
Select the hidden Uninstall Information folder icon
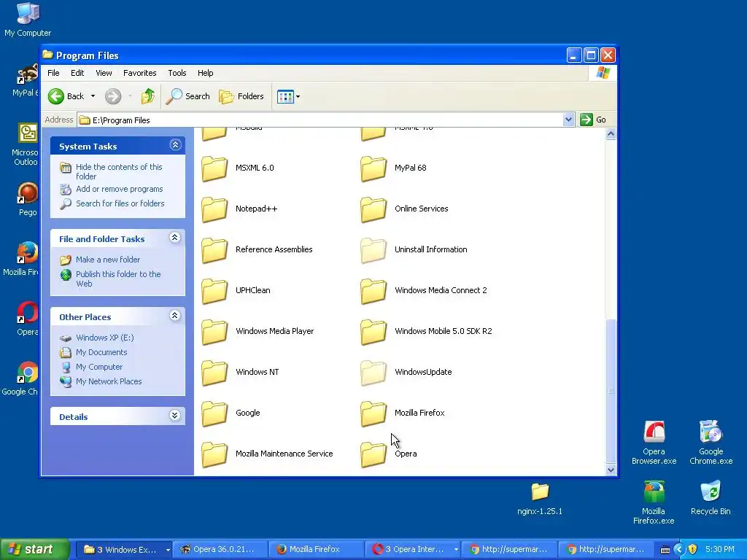(x=373, y=251)
